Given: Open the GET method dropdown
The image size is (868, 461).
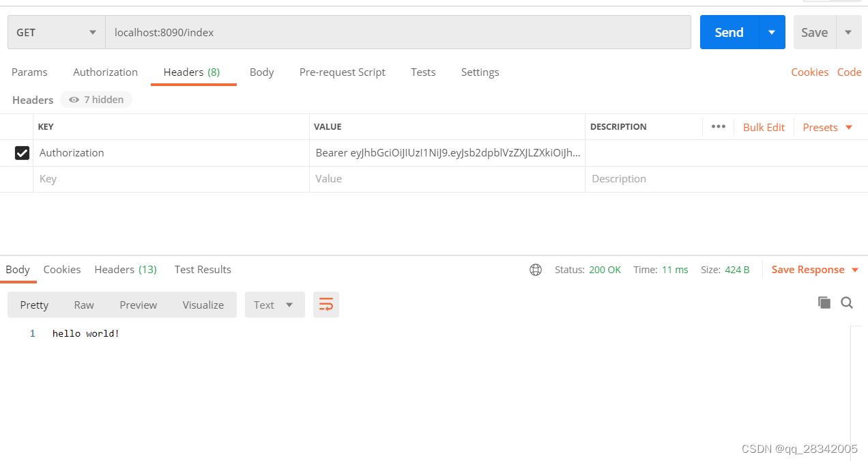Looking at the screenshot, I should (57, 33).
